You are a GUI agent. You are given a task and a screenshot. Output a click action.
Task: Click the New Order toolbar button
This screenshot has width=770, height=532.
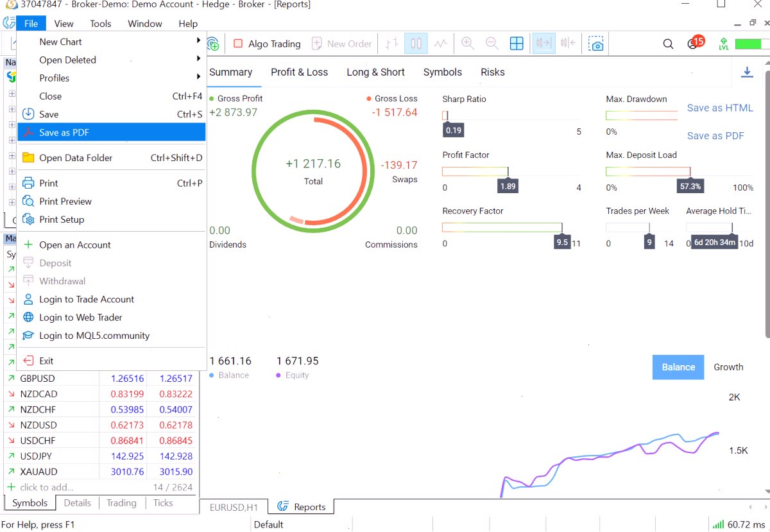341,44
